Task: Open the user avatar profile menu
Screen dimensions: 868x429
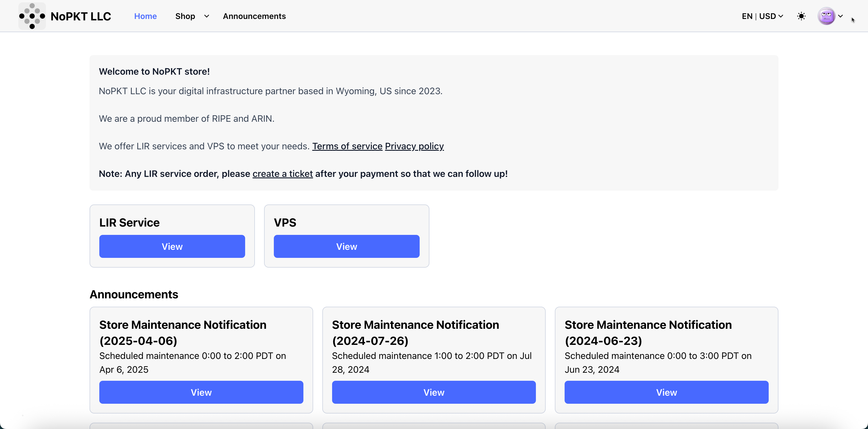Action: click(826, 16)
